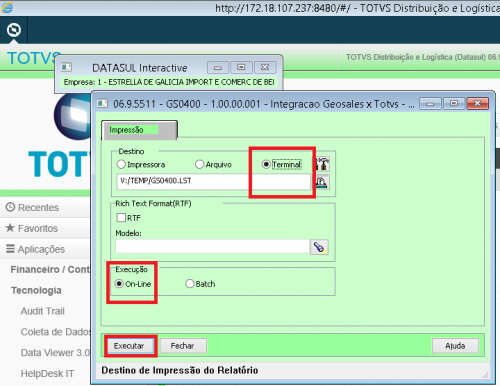The image size is (500, 386).
Task: Minimize the GS0400 Integracao window
Action: click(430, 104)
